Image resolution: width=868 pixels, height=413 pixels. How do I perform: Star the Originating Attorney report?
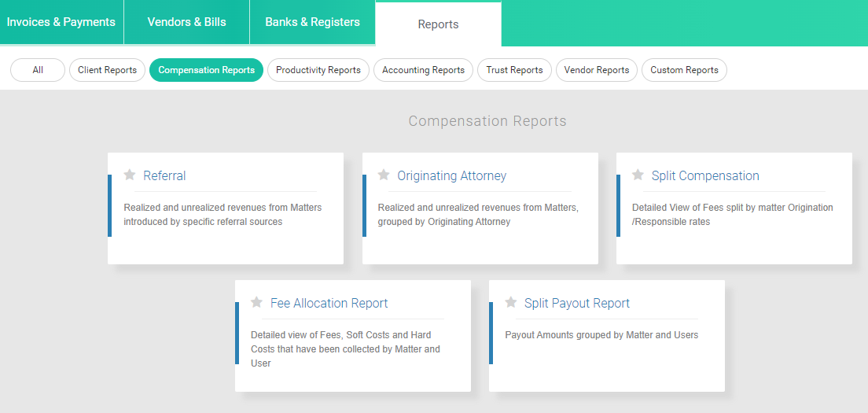[x=384, y=175]
